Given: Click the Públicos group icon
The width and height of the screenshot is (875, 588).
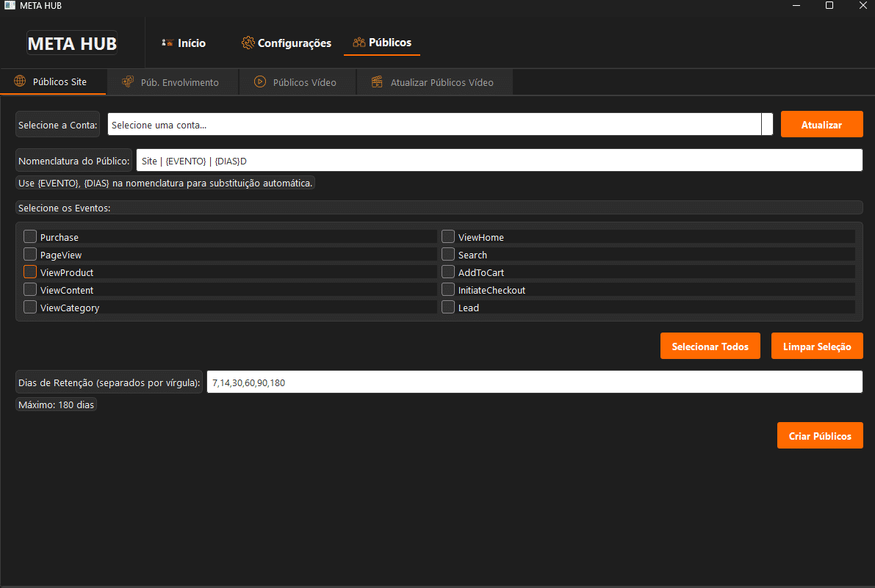Looking at the screenshot, I should [x=359, y=43].
